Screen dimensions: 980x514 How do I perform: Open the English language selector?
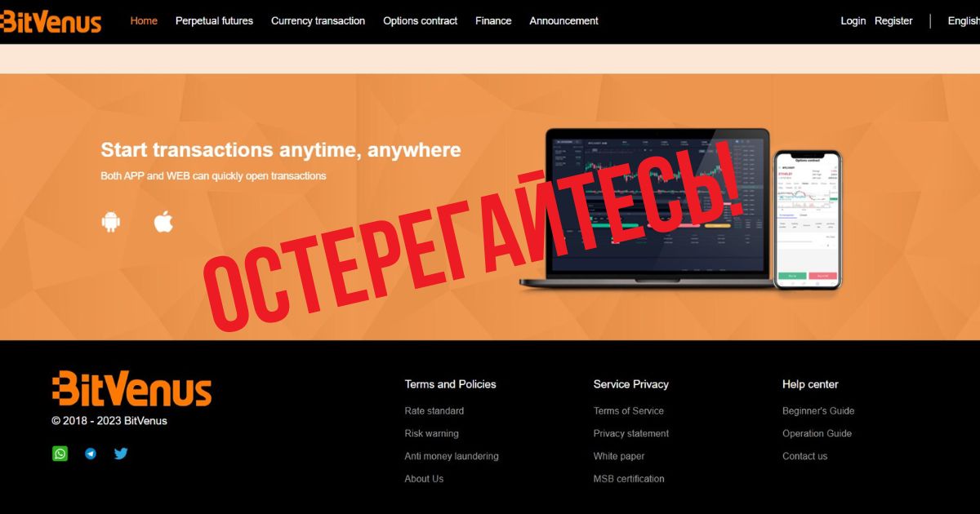pos(964,21)
